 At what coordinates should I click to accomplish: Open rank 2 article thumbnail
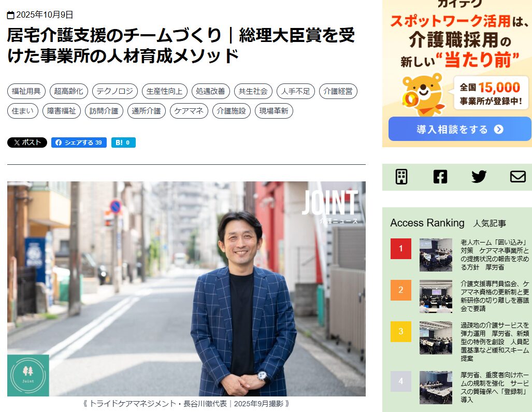436,296
